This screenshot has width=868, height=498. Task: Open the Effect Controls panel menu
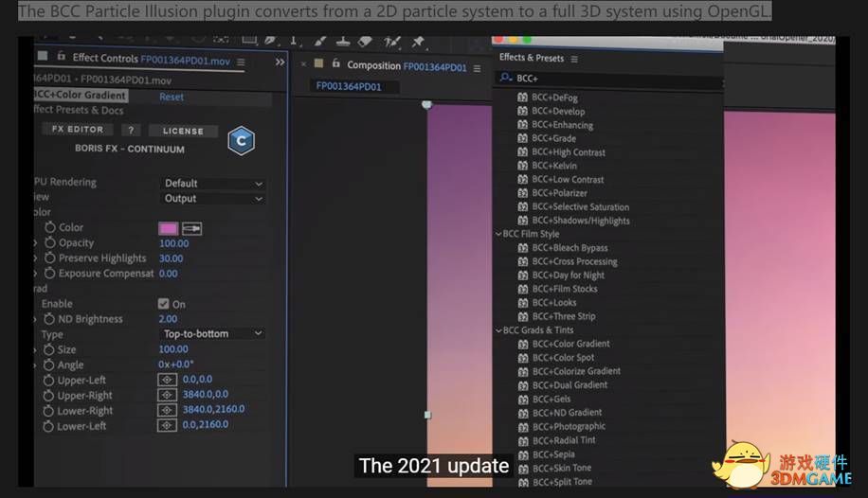[x=241, y=62]
